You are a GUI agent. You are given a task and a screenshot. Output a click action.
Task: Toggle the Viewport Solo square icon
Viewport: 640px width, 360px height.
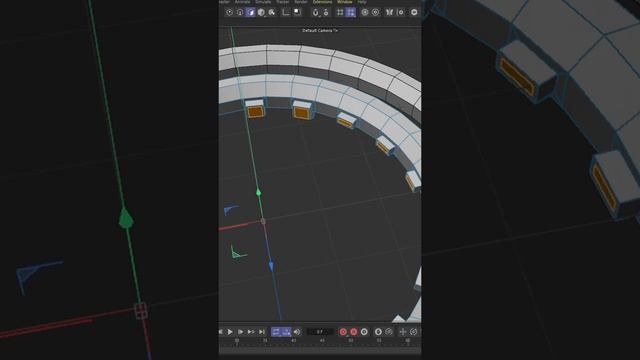click(297, 12)
